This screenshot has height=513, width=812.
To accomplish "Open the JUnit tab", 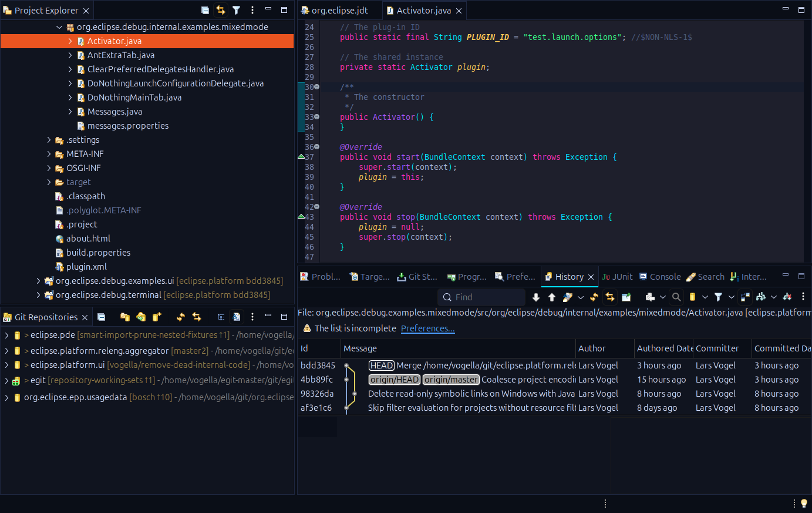I will [x=617, y=277].
